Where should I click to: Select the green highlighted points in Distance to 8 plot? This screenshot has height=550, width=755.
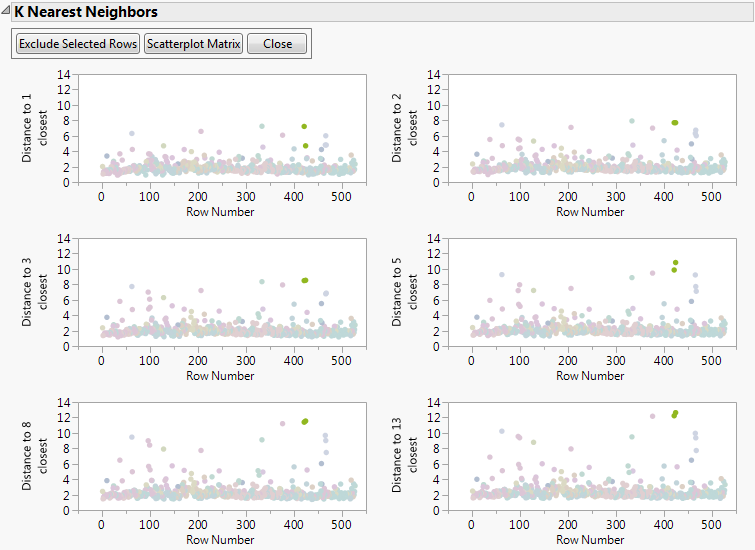[x=304, y=421]
